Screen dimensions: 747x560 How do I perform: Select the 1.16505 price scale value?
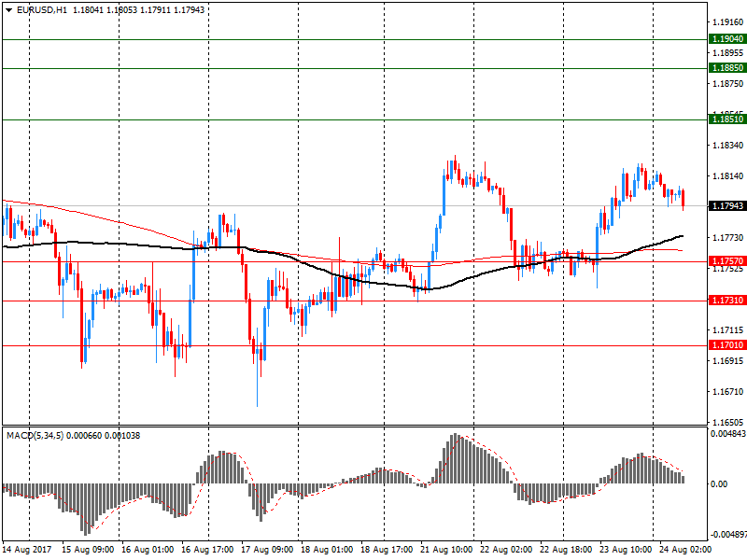(727, 423)
